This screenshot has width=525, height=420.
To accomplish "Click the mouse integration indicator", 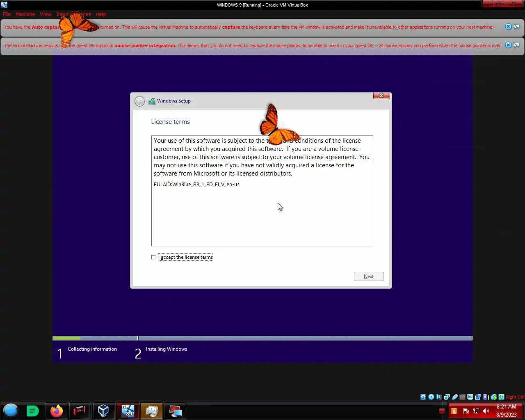I will point(494,397).
